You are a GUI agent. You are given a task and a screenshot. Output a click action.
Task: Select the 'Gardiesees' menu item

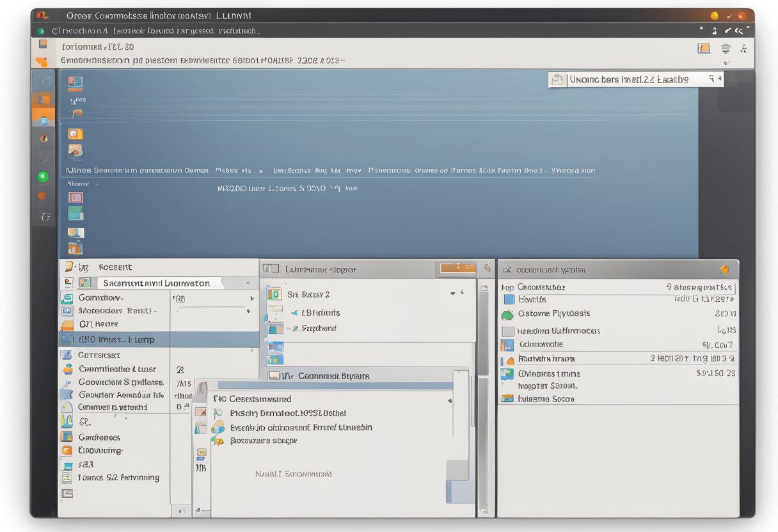(x=99, y=437)
